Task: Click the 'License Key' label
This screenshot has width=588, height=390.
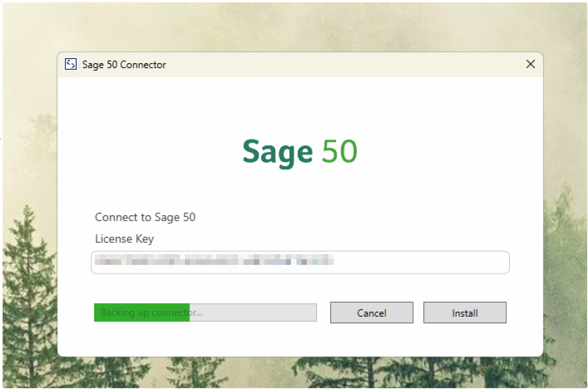Action: click(x=124, y=239)
